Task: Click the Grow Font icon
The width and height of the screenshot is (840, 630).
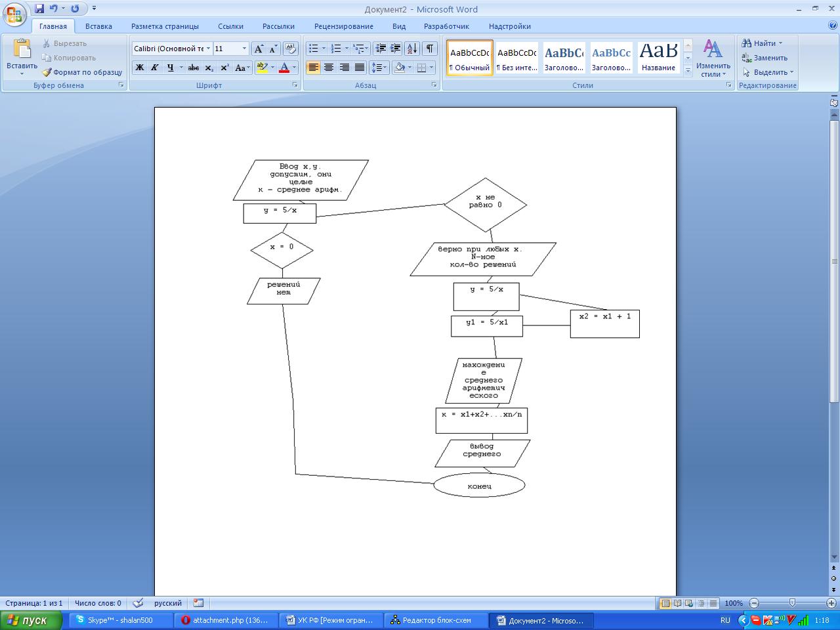Action: click(259, 49)
